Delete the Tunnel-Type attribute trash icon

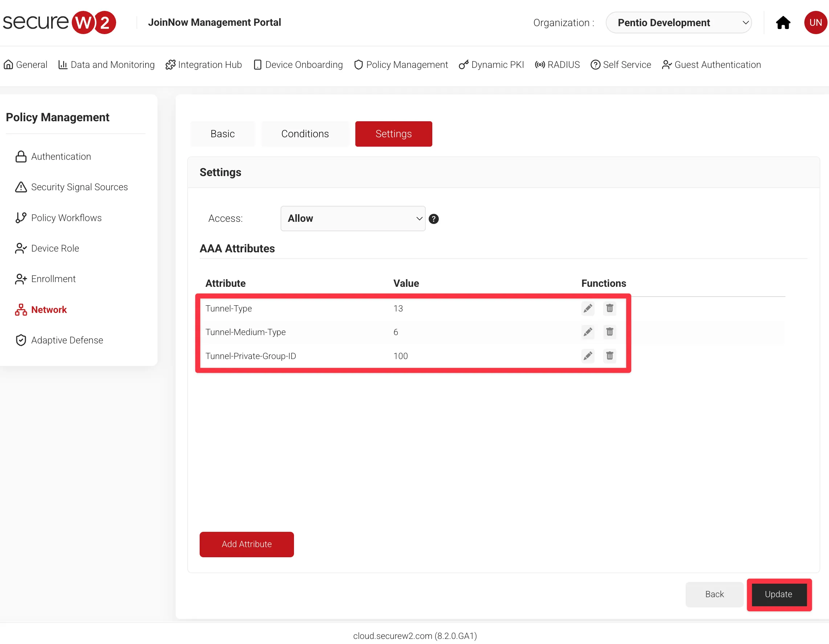click(x=609, y=308)
